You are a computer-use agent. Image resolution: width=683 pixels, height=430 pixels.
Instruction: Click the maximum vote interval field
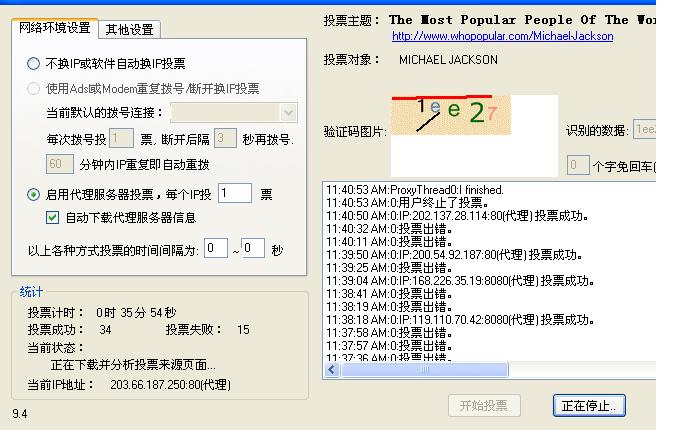253,248
